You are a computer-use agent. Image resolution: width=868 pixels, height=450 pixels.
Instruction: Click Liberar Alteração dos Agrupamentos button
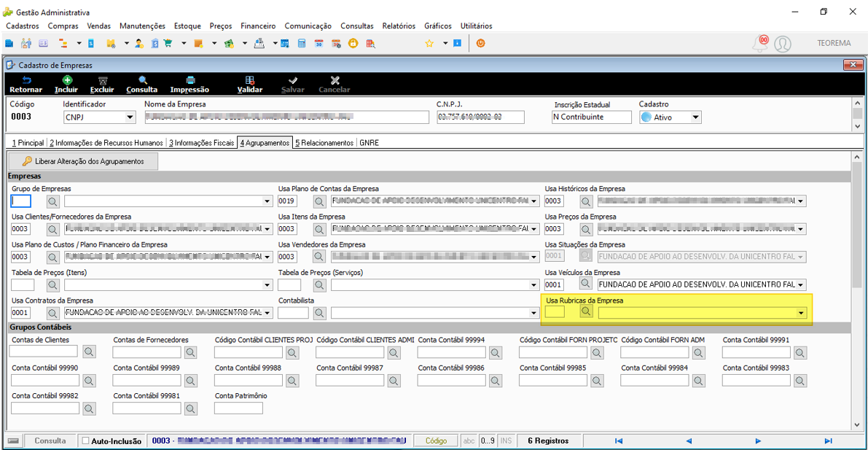tap(83, 161)
